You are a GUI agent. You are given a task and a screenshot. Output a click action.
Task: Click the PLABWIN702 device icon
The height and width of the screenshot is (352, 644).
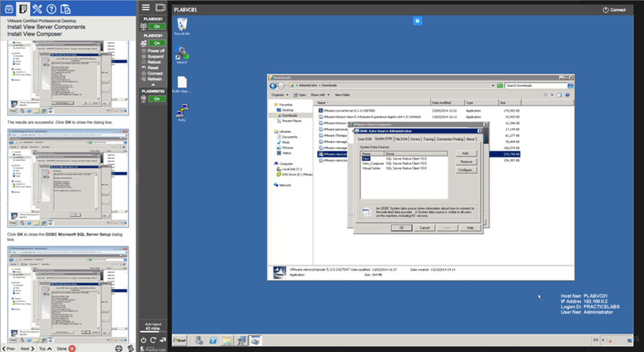tap(144, 99)
